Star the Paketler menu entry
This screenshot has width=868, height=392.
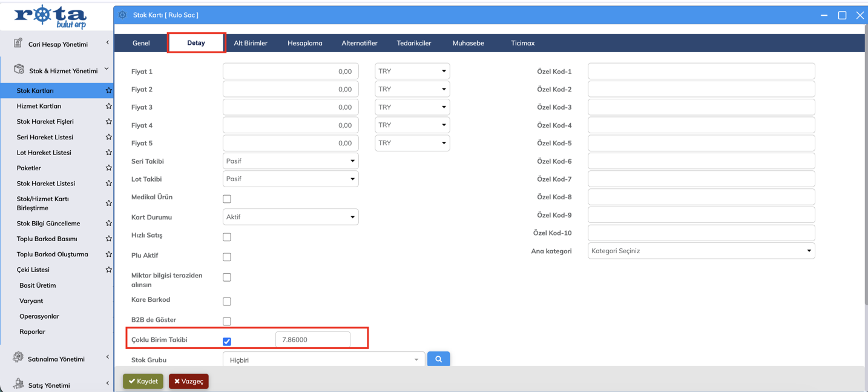point(109,168)
